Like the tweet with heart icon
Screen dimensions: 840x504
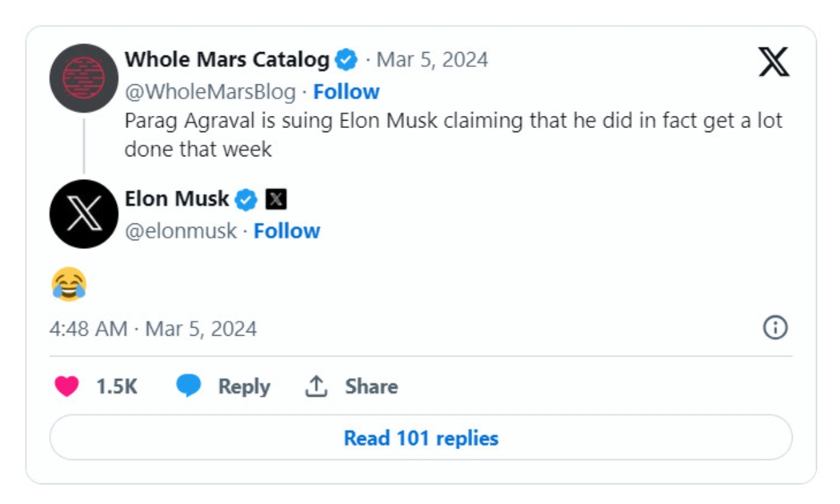(66, 386)
